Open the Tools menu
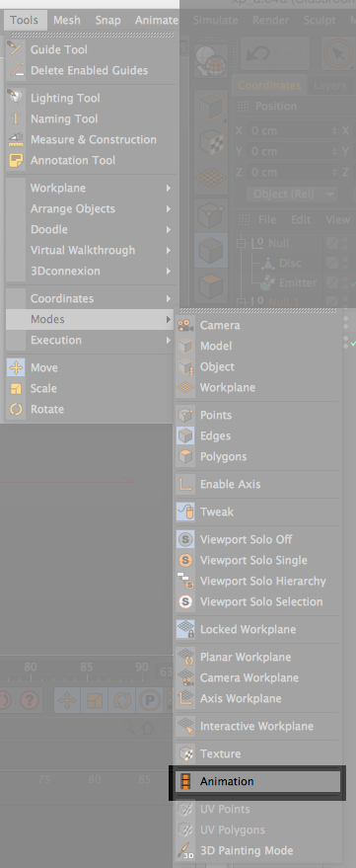This screenshot has height=868, width=356. pos(24,21)
